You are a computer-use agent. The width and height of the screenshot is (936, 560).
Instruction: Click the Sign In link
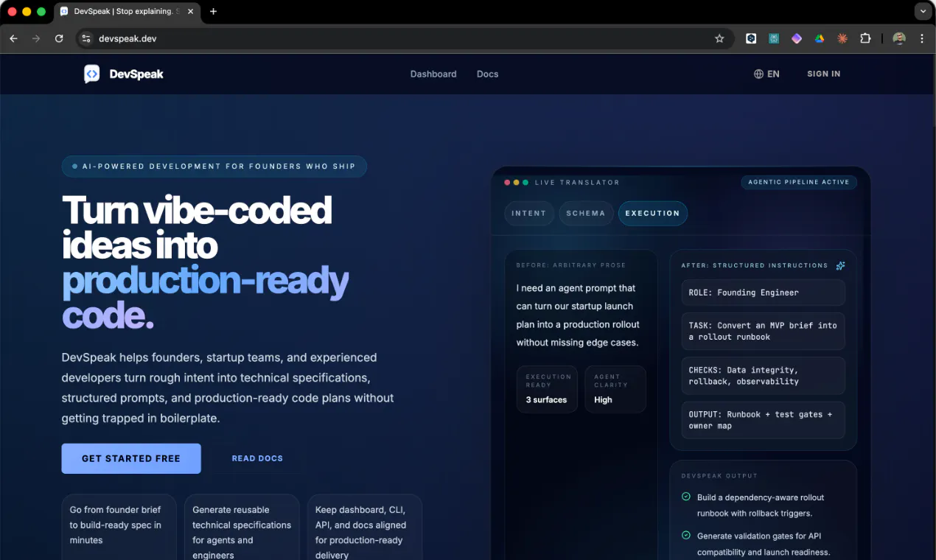coord(824,74)
